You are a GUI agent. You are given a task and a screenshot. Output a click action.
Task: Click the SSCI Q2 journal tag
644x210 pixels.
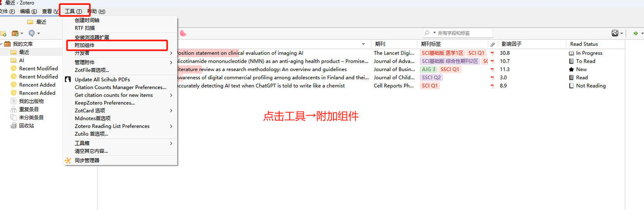tap(432, 78)
